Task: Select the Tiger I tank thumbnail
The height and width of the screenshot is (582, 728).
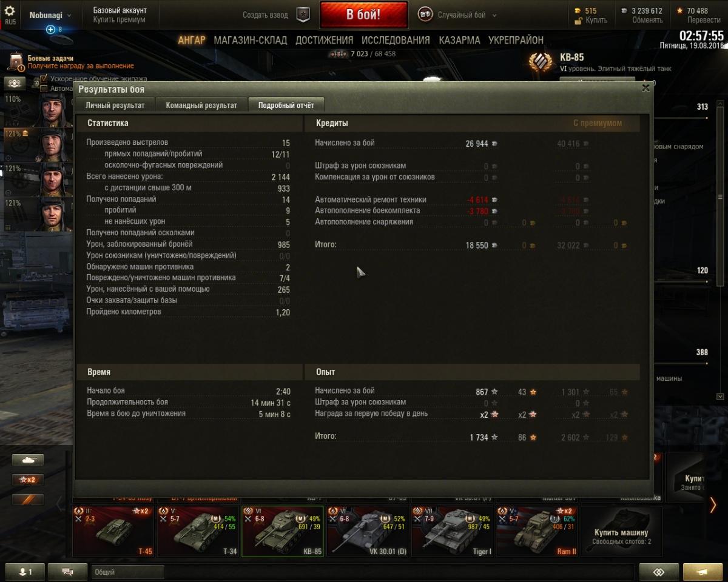Action: [x=453, y=532]
